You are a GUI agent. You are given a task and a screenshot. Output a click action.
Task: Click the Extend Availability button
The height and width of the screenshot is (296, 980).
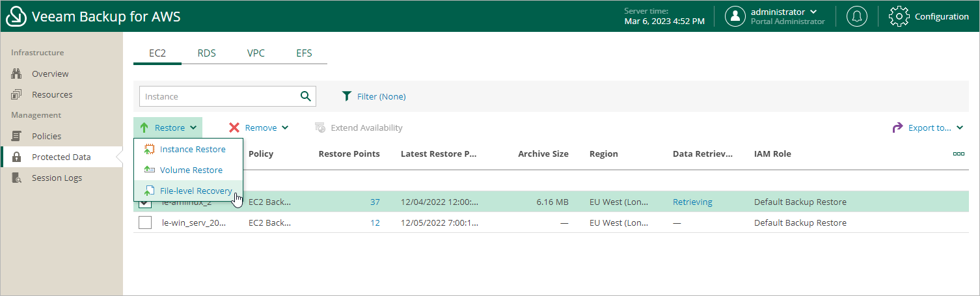(359, 128)
